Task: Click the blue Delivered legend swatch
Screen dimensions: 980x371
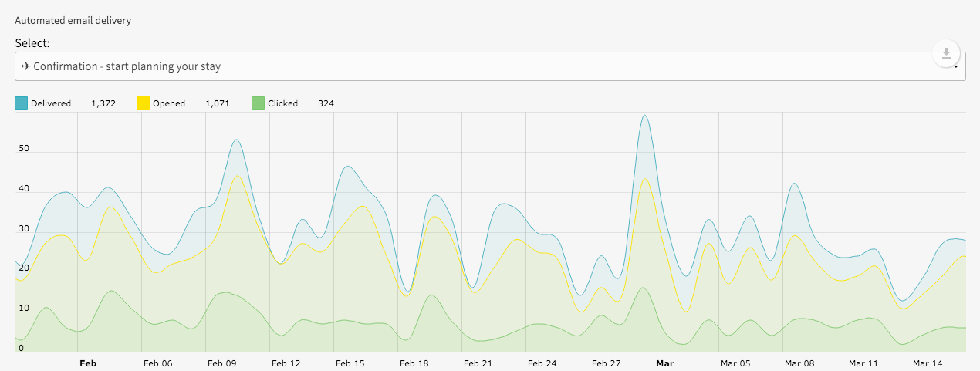Action: [22, 103]
